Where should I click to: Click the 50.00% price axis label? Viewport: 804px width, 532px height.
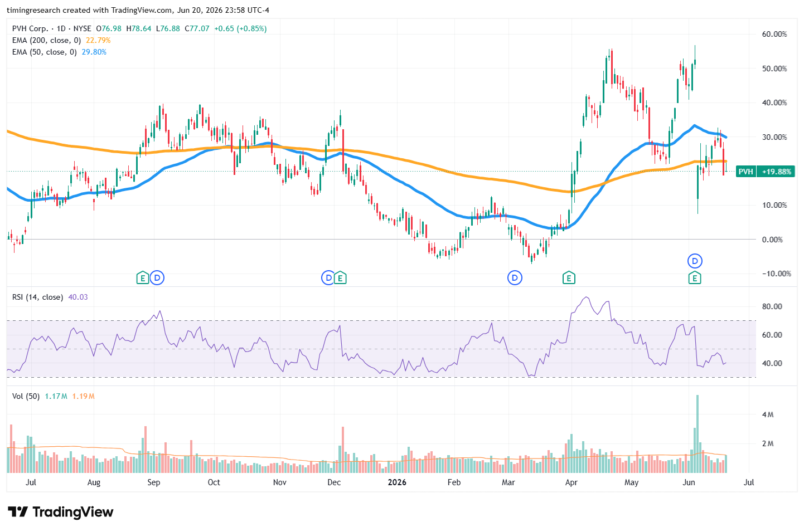(775, 69)
